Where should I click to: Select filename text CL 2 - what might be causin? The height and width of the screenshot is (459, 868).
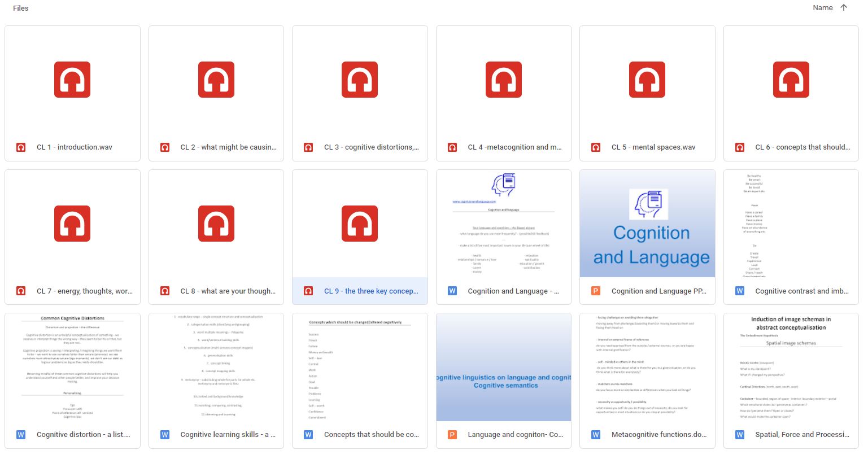pyautogui.click(x=228, y=147)
